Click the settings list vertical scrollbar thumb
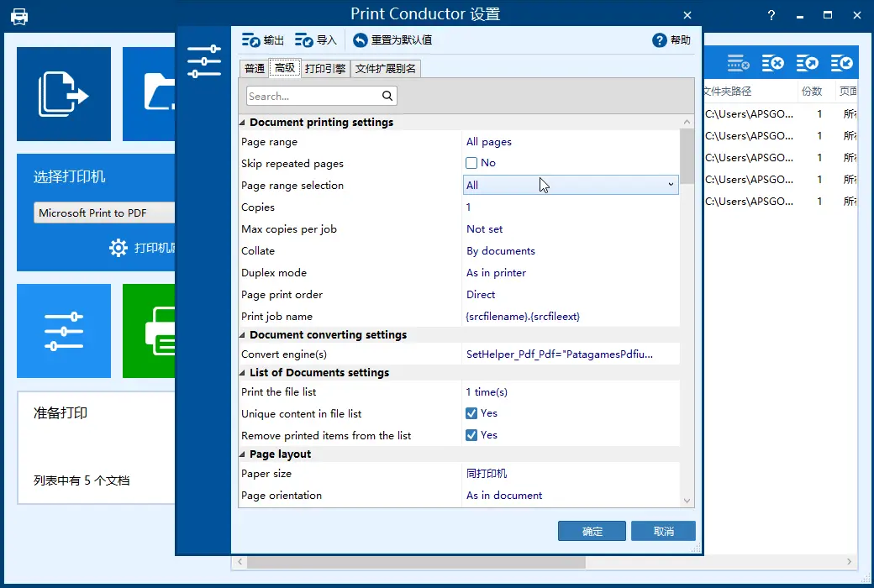The image size is (874, 588). click(687, 156)
